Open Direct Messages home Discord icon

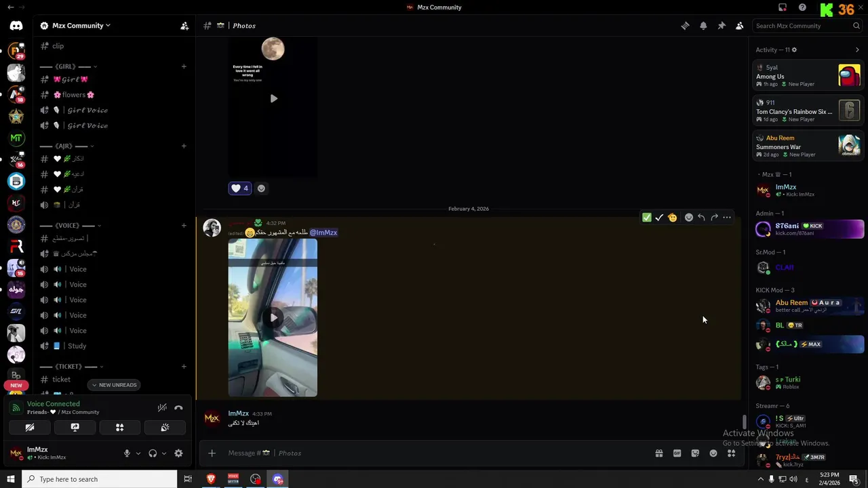click(16, 26)
